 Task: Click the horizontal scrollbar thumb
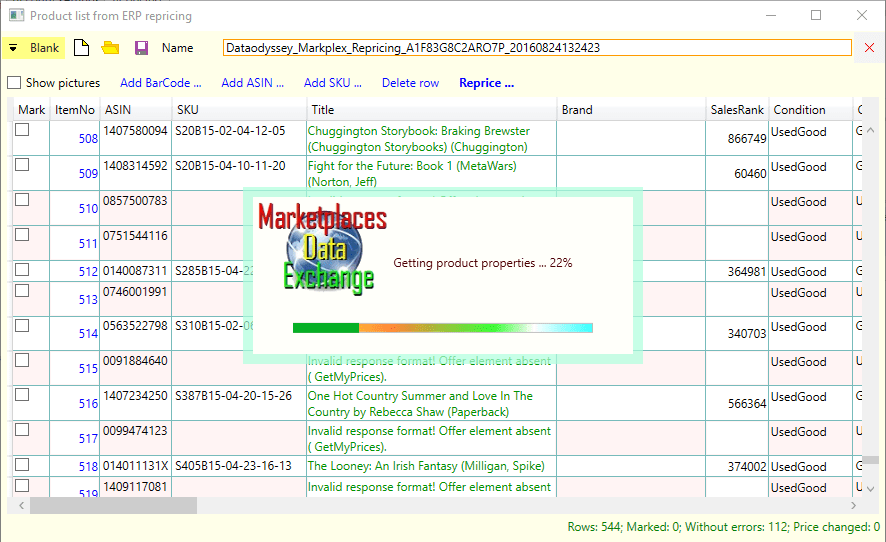pyautogui.click(x=112, y=506)
